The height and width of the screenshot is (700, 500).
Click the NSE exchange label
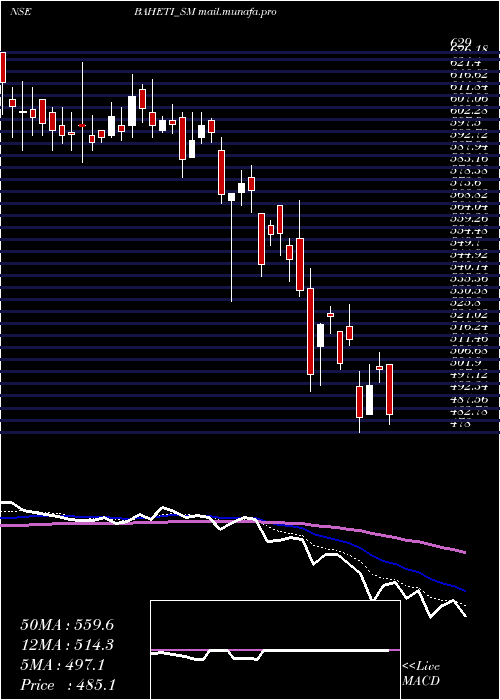tap(21, 12)
